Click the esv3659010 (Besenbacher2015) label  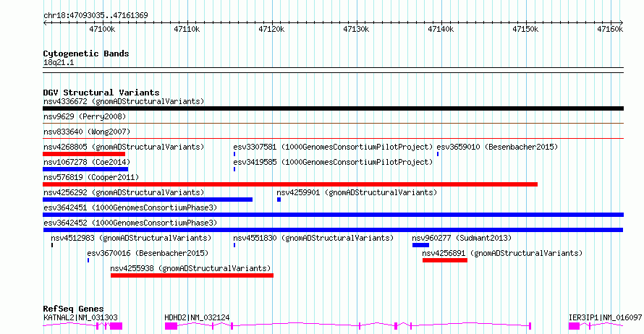click(497, 147)
